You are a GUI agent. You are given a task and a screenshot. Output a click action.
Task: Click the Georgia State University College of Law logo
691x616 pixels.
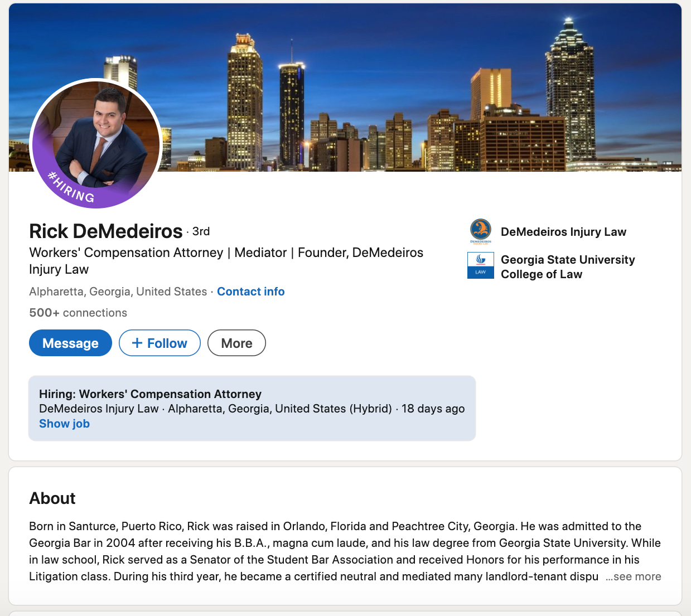point(480,265)
